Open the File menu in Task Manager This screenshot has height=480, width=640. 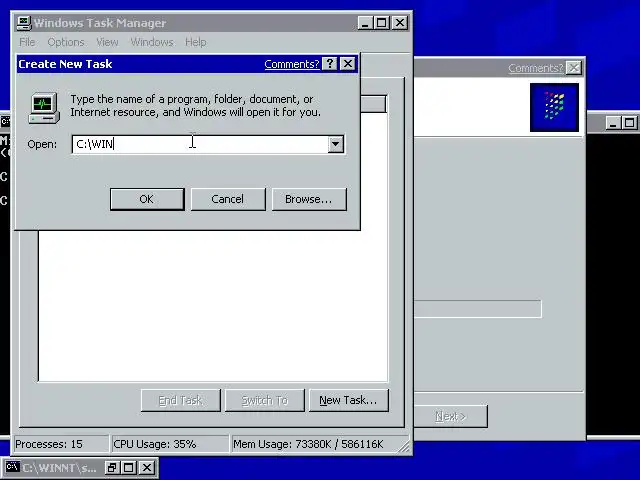click(27, 42)
